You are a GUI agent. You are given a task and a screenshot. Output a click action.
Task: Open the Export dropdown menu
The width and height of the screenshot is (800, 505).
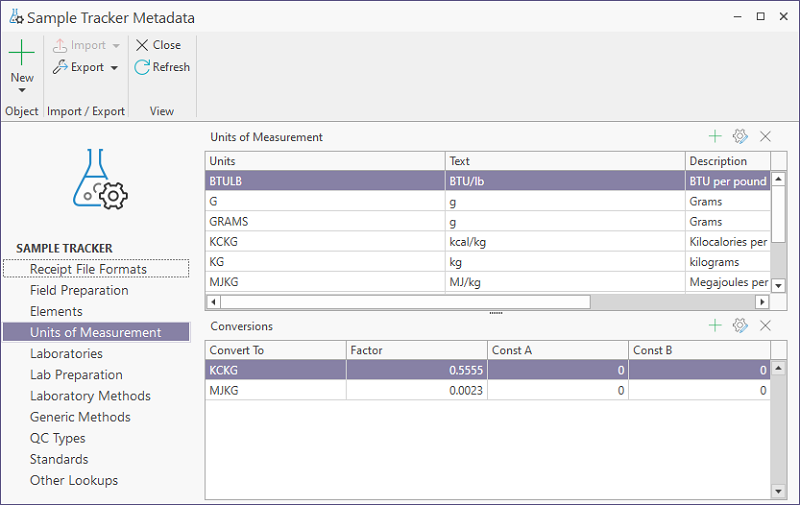[114, 68]
